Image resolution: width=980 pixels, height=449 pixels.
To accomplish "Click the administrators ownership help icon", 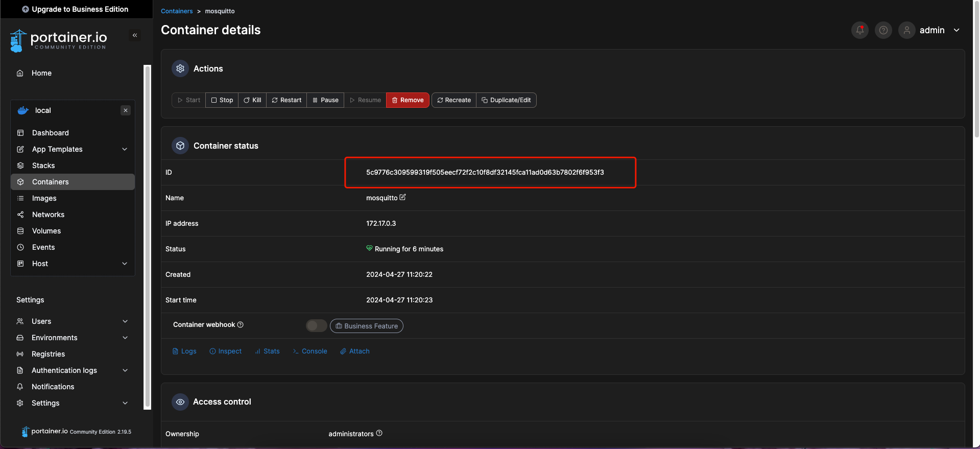I will [379, 433].
